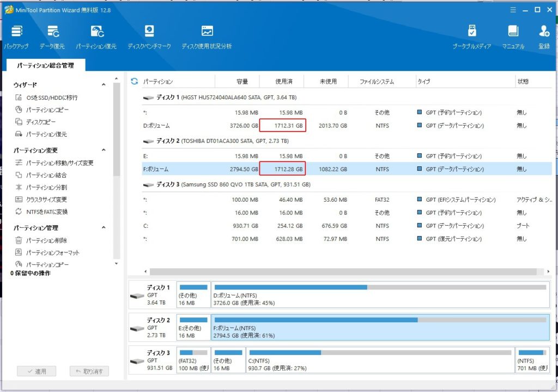Refresh the partition list with the reload icon
Image resolution: width=558 pixels, height=392 pixels.
click(x=134, y=82)
